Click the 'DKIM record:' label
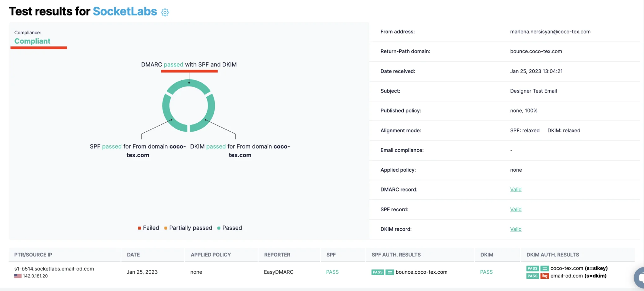 (x=396, y=229)
